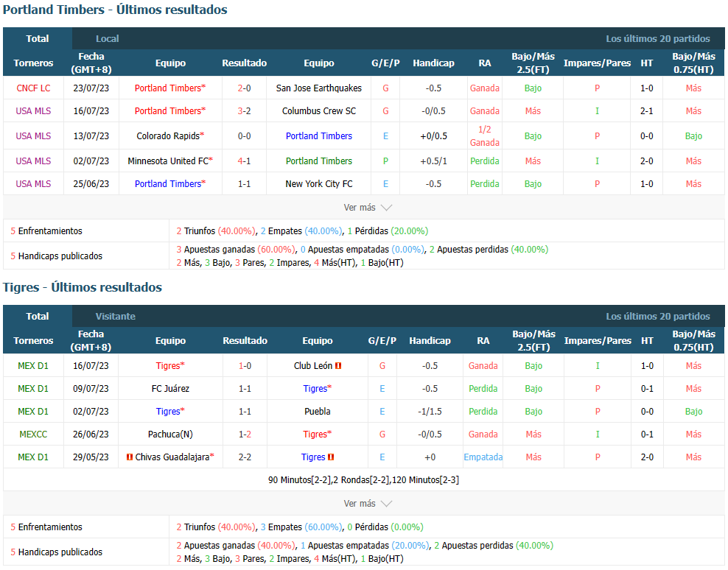Open the FC Juárez team link
This screenshot has height=570, width=728.
[170, 389]
